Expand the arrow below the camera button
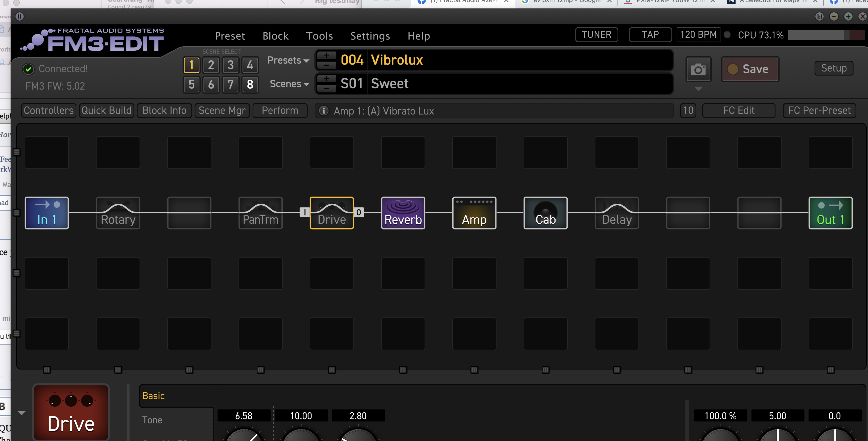 click(x=699, y=89)
